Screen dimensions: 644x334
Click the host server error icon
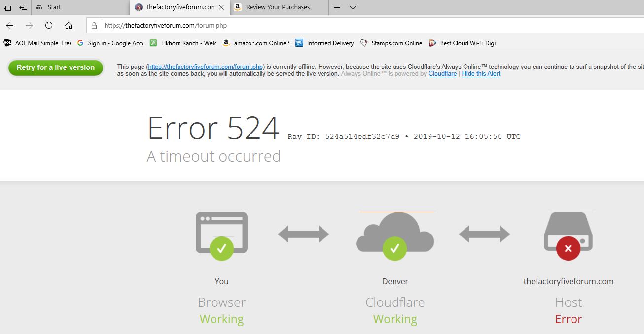568,236
